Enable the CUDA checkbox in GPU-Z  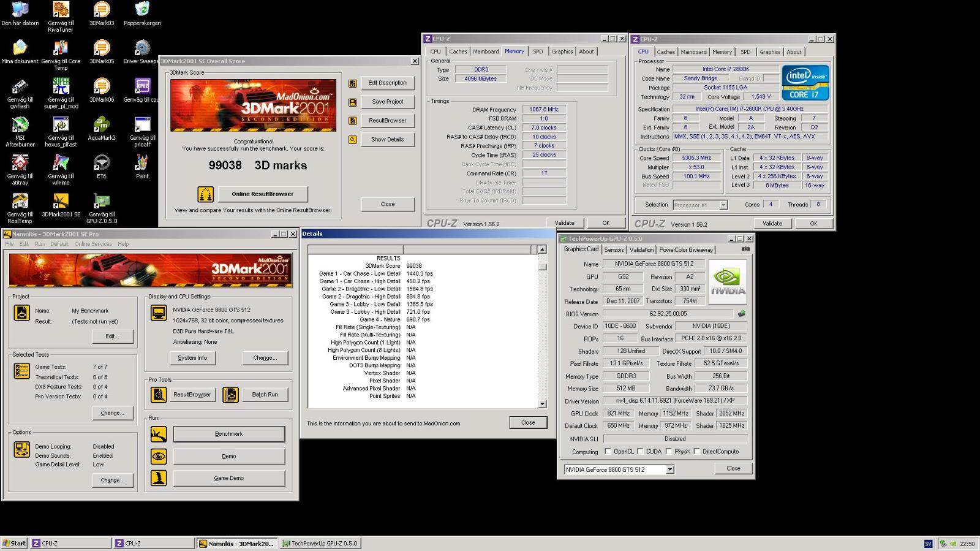click(x=640, y=451)
